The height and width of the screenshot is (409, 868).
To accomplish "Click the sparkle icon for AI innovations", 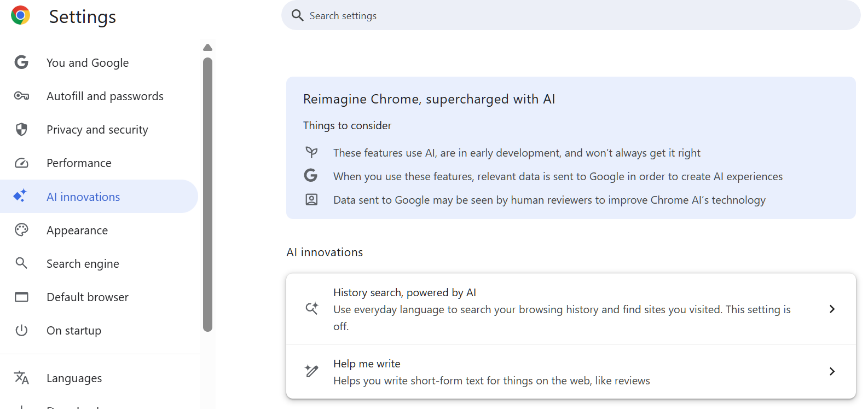I will [20, 196].
